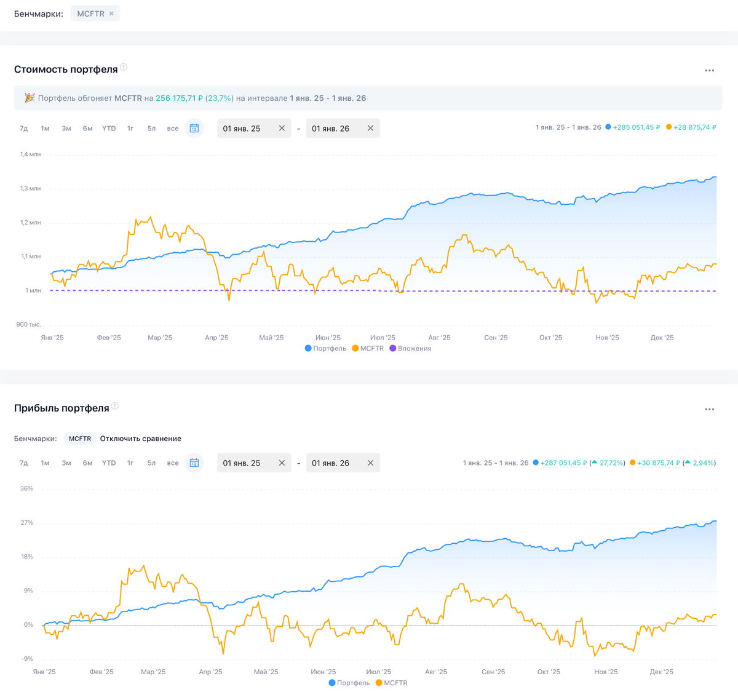This screenshot has height=700, width=738.
Task: Select YTD period in portfolio value chart
Action: [109, 129]
